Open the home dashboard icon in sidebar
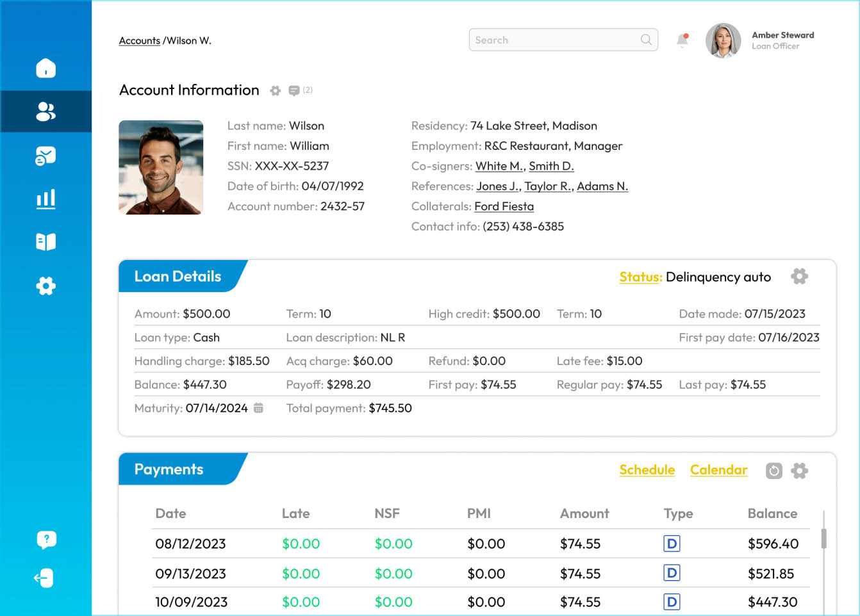The image size is (860, 616). pyautogui.click(x=45, y=67)
